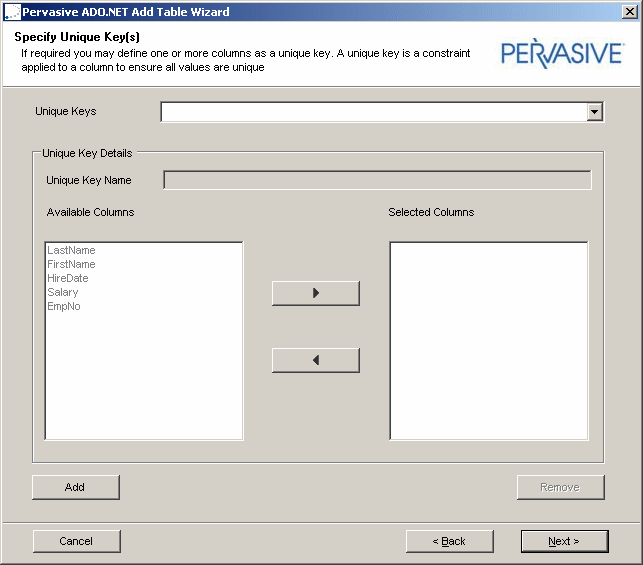Choose HireDate from the Available Columns list

pyautogui.click(x=68, y=278)
